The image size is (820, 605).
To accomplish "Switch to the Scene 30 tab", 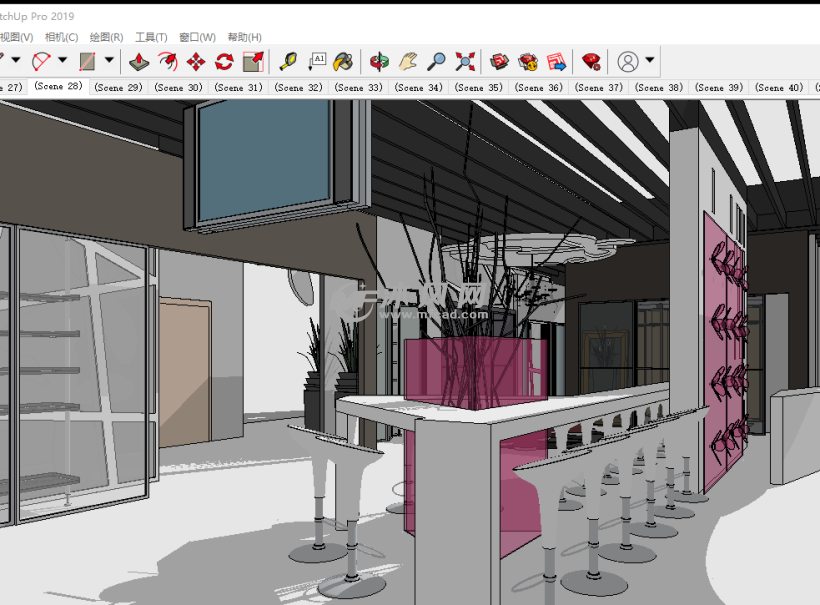I will pyautogui.click(x=178, y=87).
